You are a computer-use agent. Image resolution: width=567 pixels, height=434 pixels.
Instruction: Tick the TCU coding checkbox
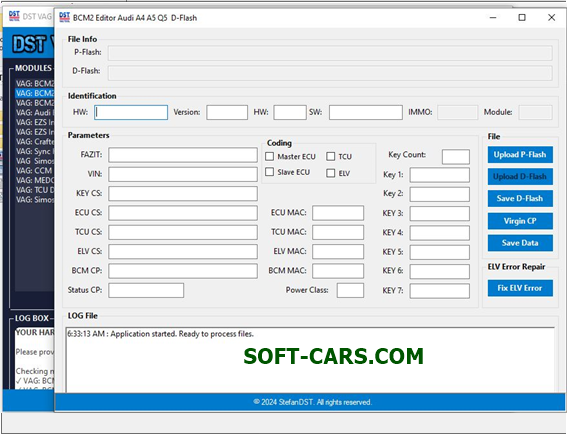pos(331,156)
